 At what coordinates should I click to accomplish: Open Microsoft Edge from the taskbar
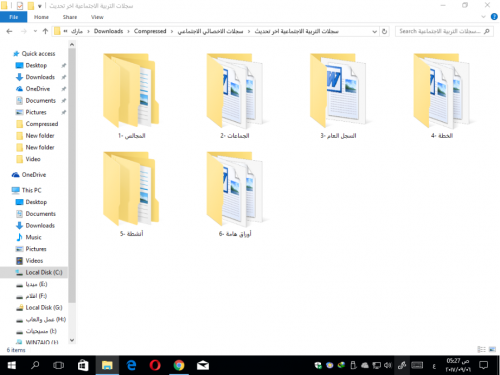click(x=131, y=365)
